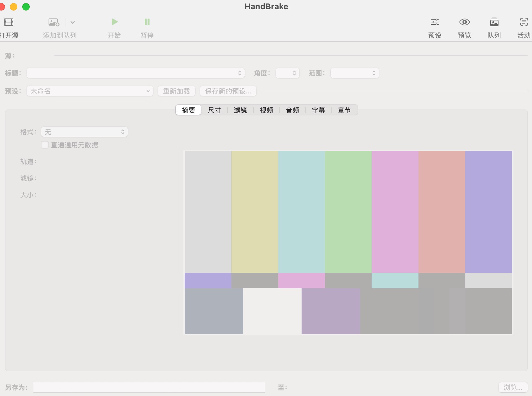Click the green Start (开始) play icon
532x396 pixels.
[114, 22]
